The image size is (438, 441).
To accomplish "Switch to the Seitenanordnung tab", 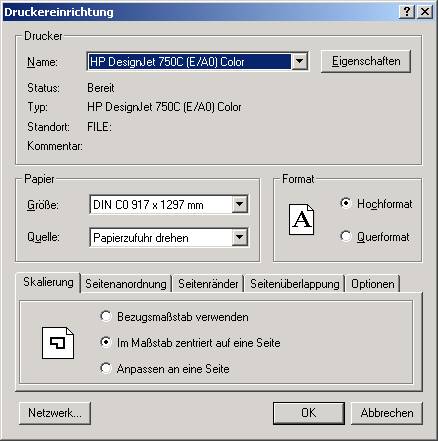I will point(126,284).
